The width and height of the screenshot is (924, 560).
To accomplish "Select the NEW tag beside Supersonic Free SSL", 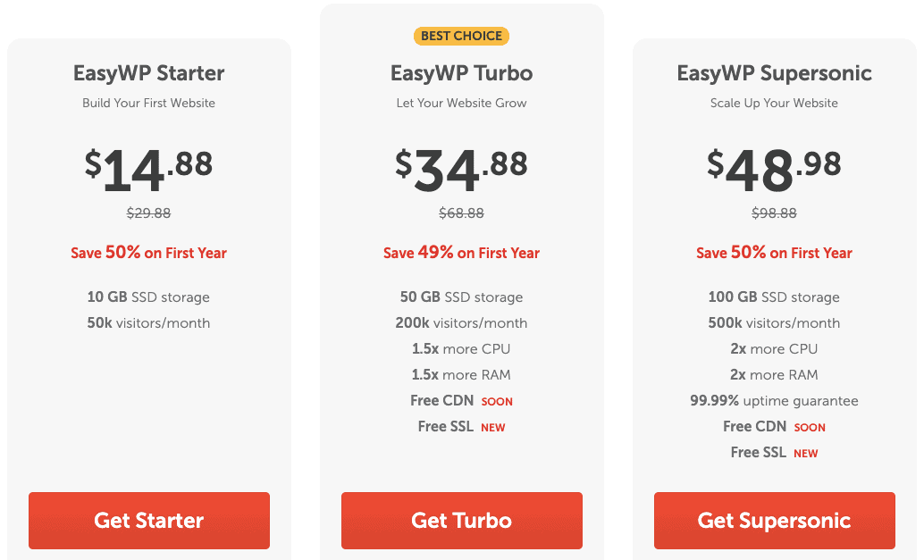I will 805,454.
